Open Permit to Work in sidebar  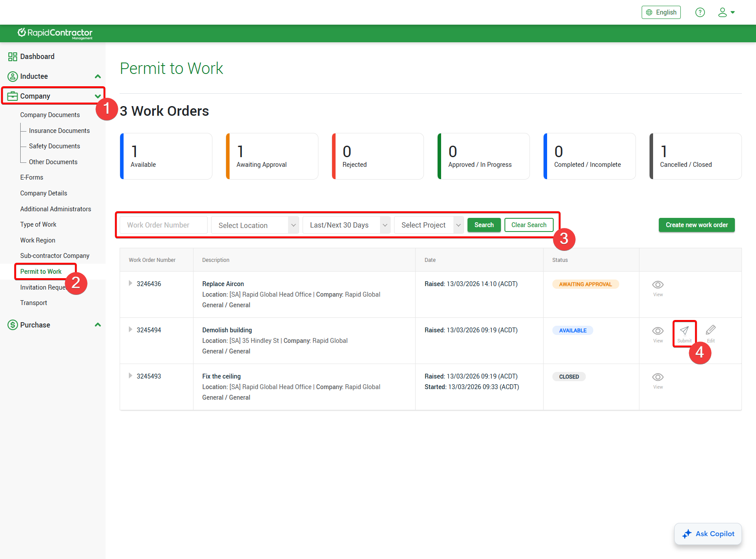41,272
